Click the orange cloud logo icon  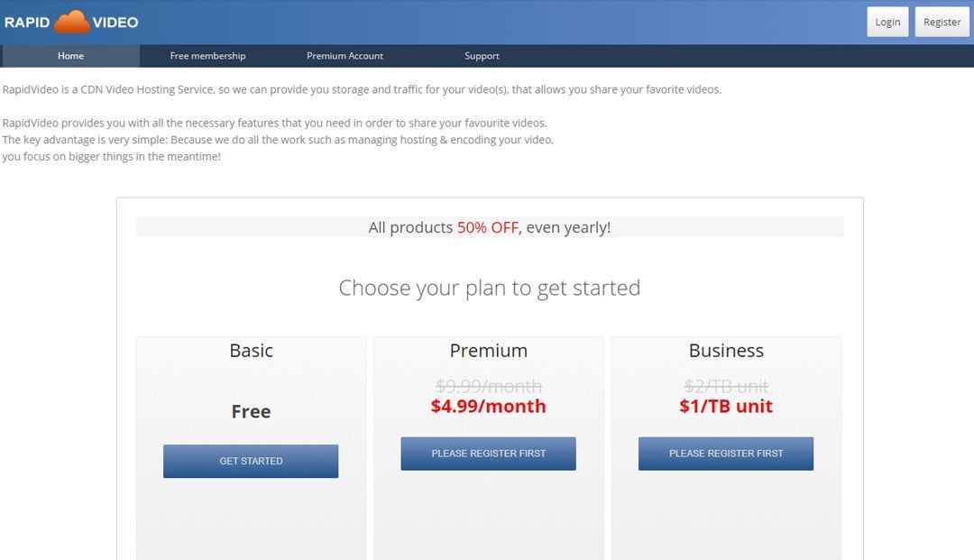[71, 22]
